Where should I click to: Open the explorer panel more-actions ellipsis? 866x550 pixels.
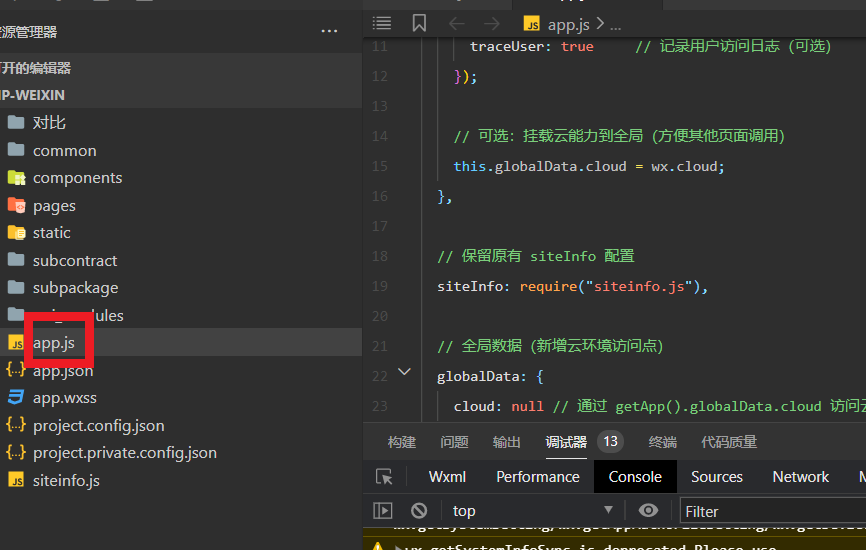[329, 31]
